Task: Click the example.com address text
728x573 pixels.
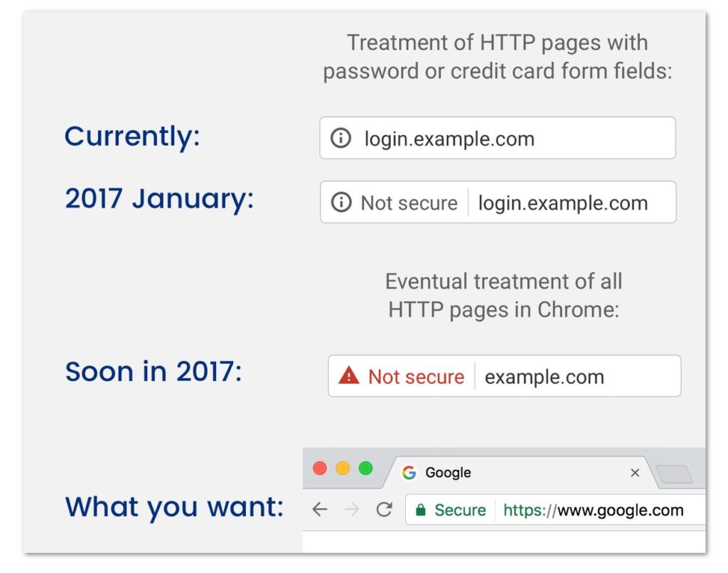Action: [x=544, y=377]
